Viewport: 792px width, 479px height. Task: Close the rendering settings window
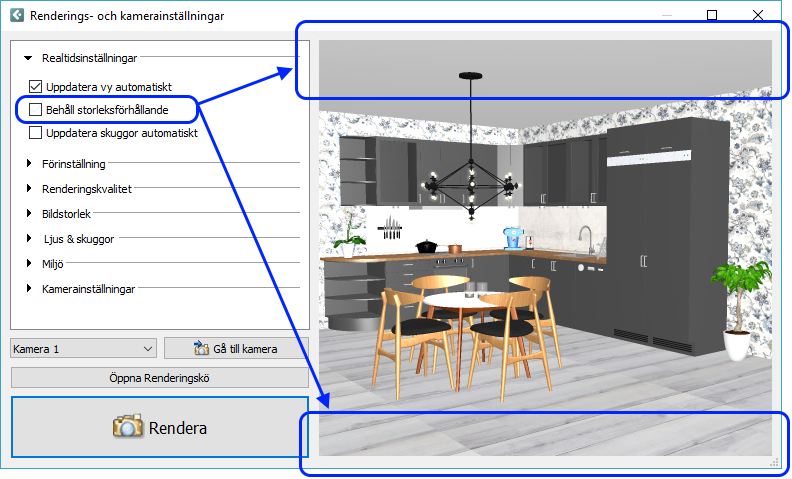click(758, 16)
